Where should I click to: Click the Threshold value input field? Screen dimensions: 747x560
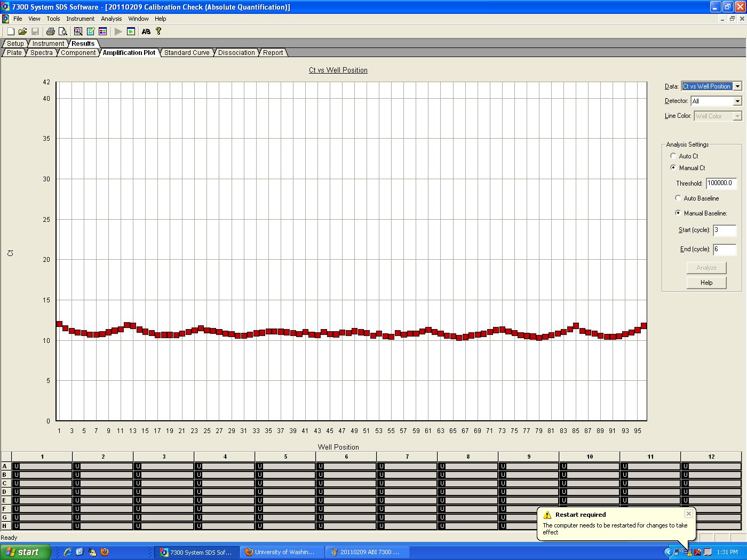721,183
